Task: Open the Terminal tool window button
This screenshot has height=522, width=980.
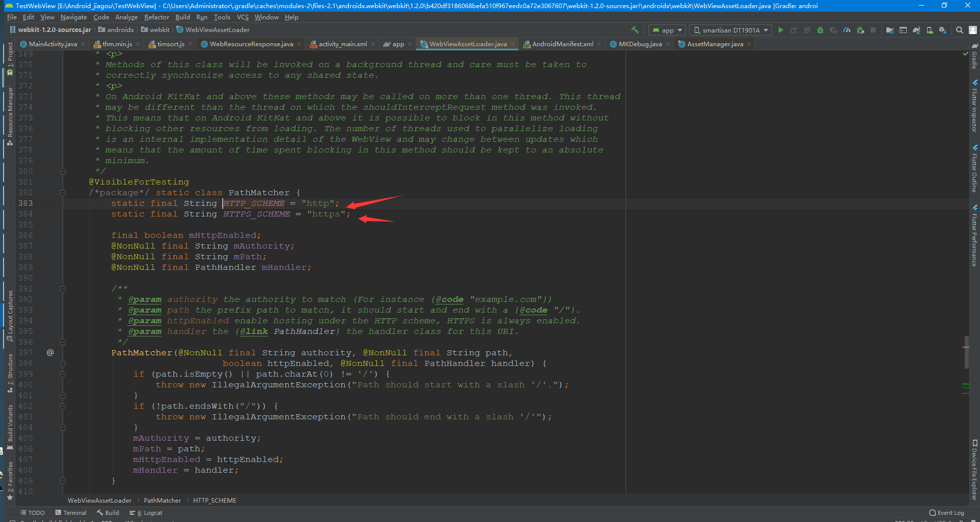Action: tap(71, 513)
